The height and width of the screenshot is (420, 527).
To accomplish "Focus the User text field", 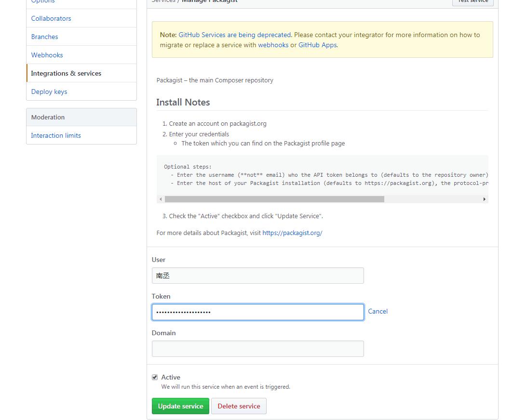I will click(258, 276).
